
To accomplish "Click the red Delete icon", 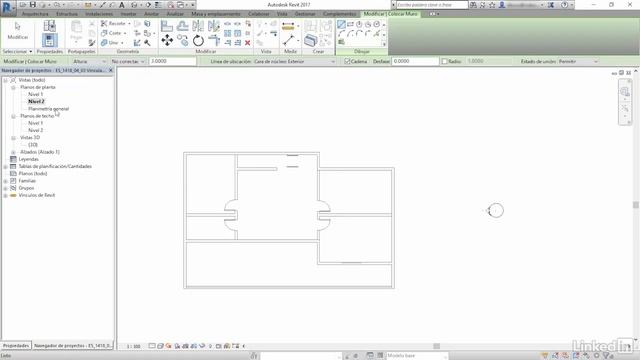I will (248, 43).
